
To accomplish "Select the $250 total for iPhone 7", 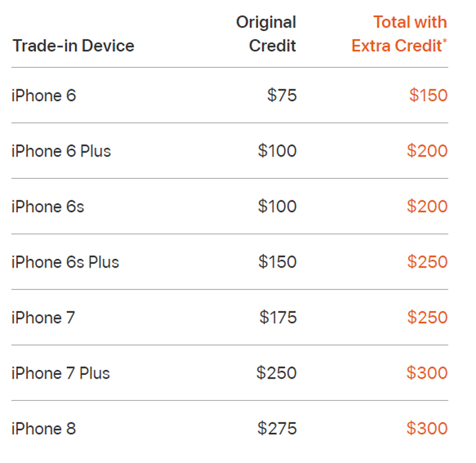I will [x=427, y=317].
